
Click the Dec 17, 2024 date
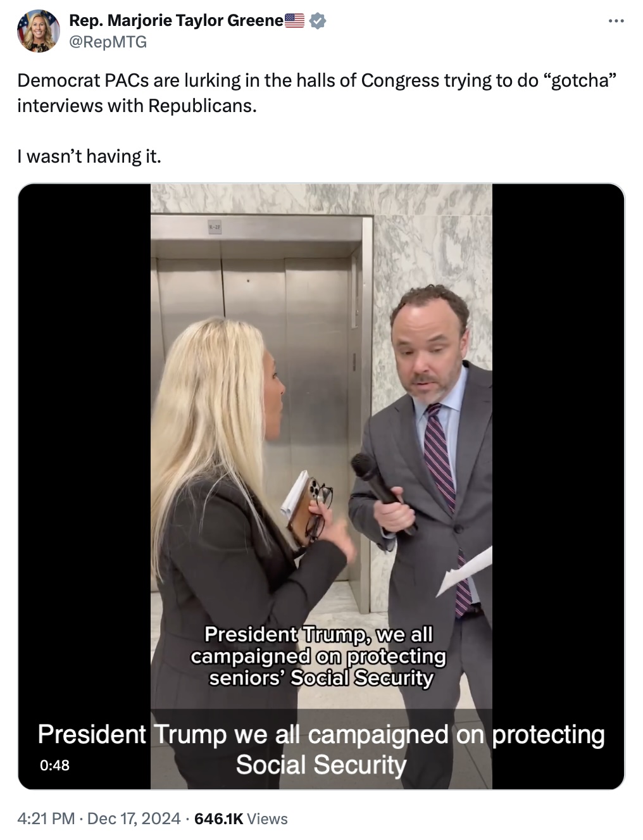tap(134, 818)
